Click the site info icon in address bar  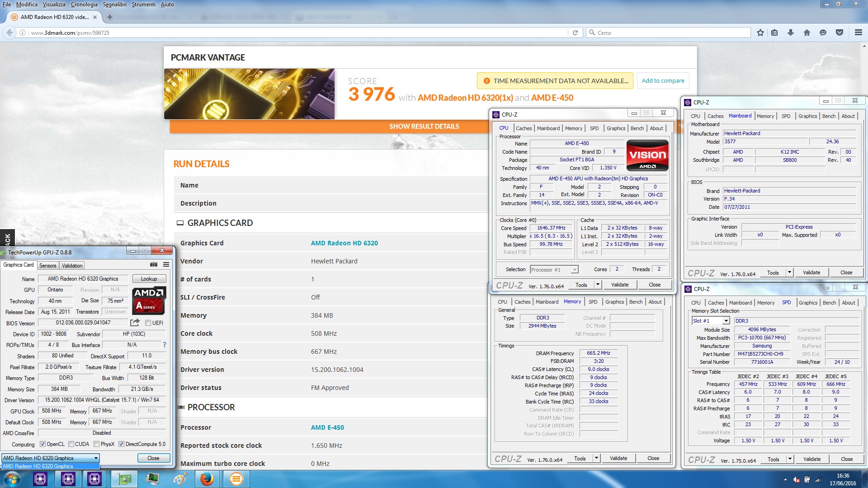tap(22, 33)
